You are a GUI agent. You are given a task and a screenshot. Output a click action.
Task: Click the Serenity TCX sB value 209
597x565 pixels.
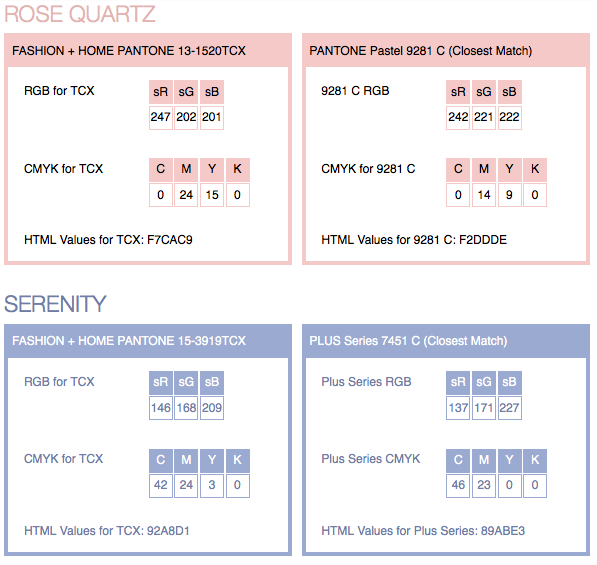click(x=212, y=408)
